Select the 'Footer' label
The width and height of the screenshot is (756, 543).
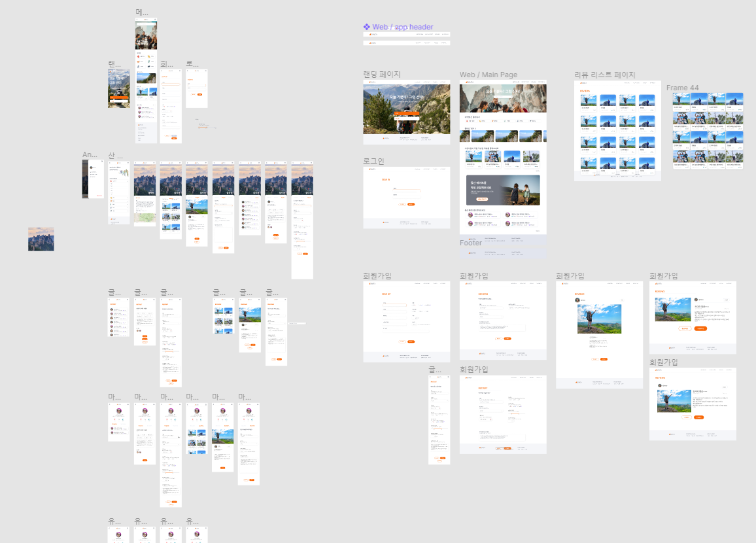click(471, 243)
